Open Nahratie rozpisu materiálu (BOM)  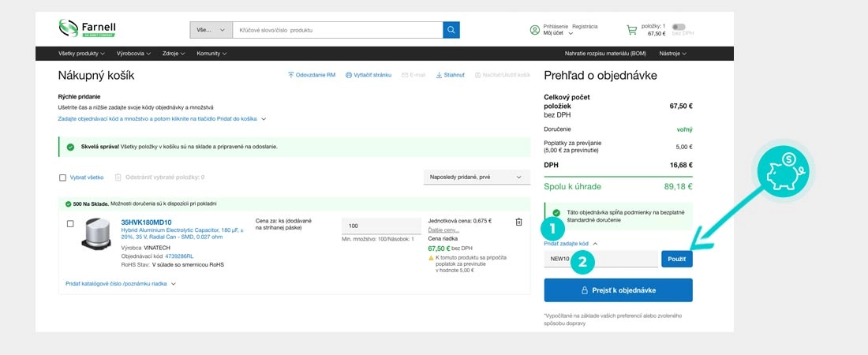(605, 54)
